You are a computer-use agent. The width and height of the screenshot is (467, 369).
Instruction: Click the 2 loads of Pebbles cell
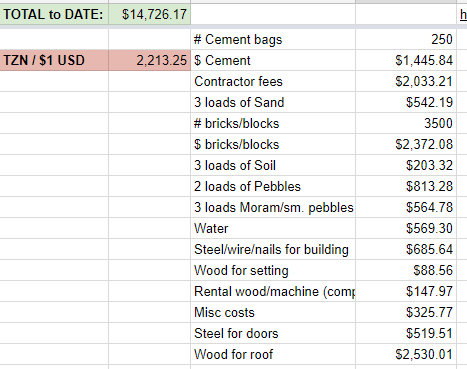pyautogui.click(x=273, y=186)
